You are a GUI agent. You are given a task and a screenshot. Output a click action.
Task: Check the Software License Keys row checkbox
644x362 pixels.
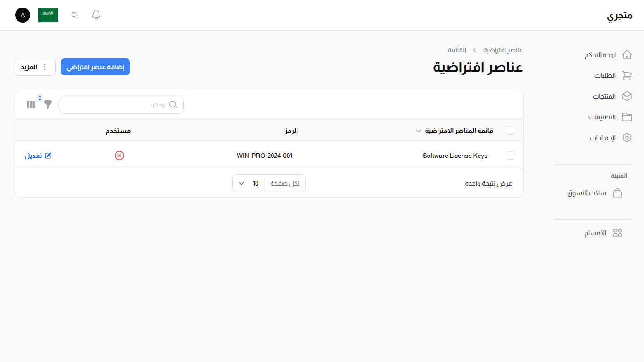(x=510, y=156)
